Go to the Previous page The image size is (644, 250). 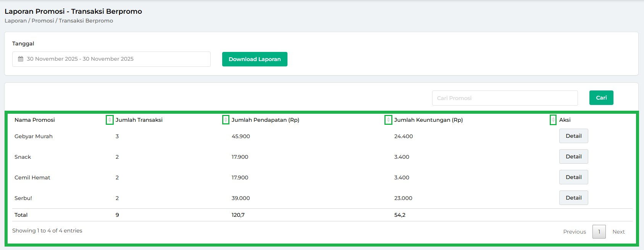tap(574, 232)
